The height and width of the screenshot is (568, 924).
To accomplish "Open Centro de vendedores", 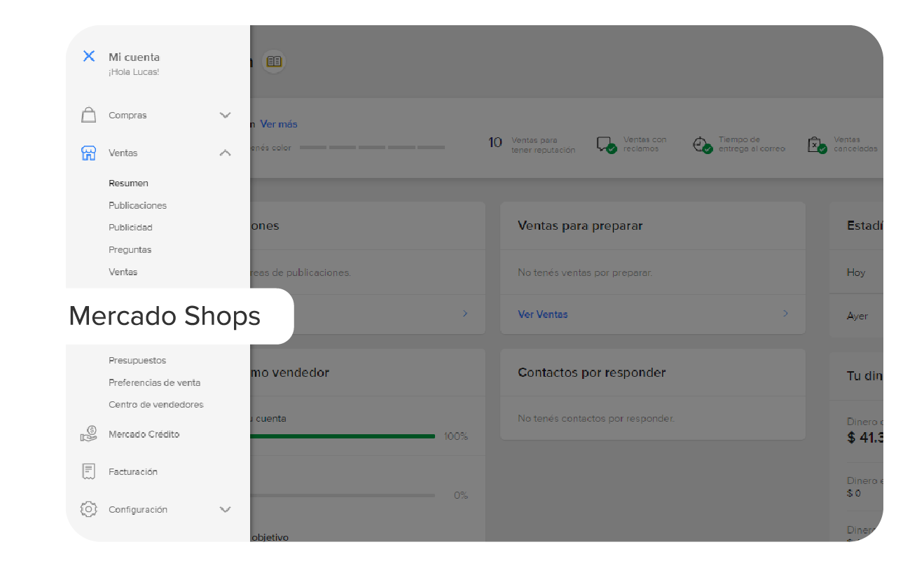I will tap(156, 405).
